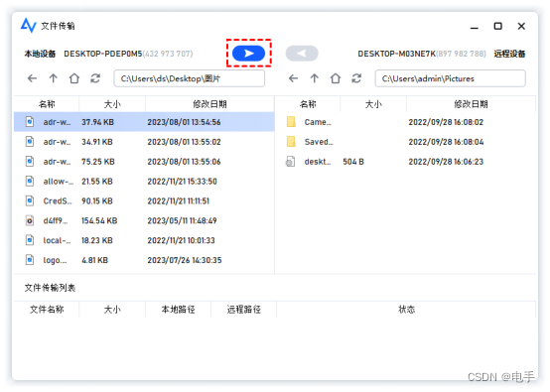Click the deskt... file icon
The height and width of the screenshot is (392, 550).
[x=291, y=162]
